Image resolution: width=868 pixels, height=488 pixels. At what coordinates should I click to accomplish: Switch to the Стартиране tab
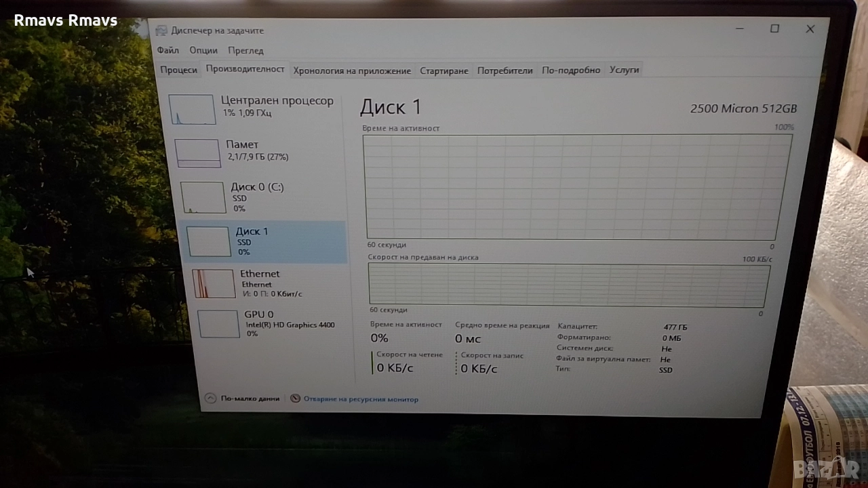tap(444, 70)
